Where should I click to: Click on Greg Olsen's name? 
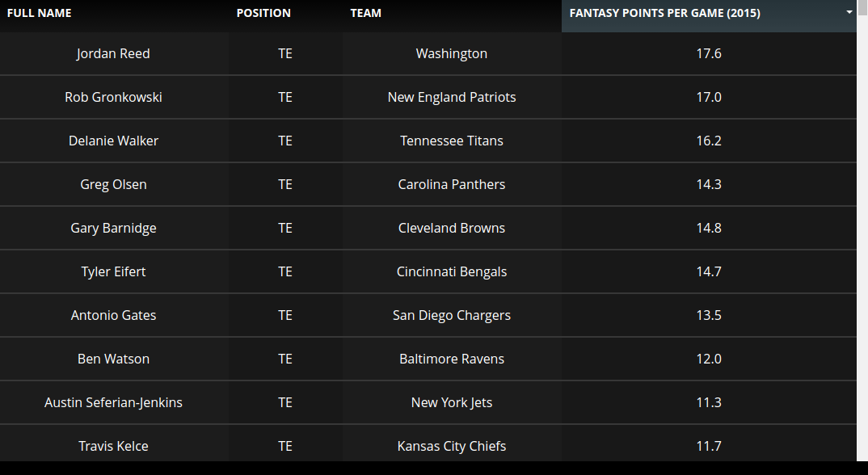pyautogui.click(x=113, y=184)
